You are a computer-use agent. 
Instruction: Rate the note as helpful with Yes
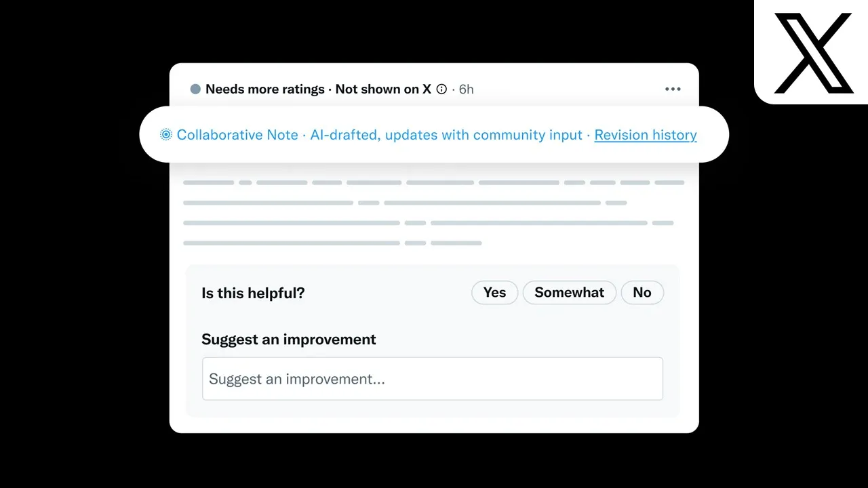tap(494, 293)
